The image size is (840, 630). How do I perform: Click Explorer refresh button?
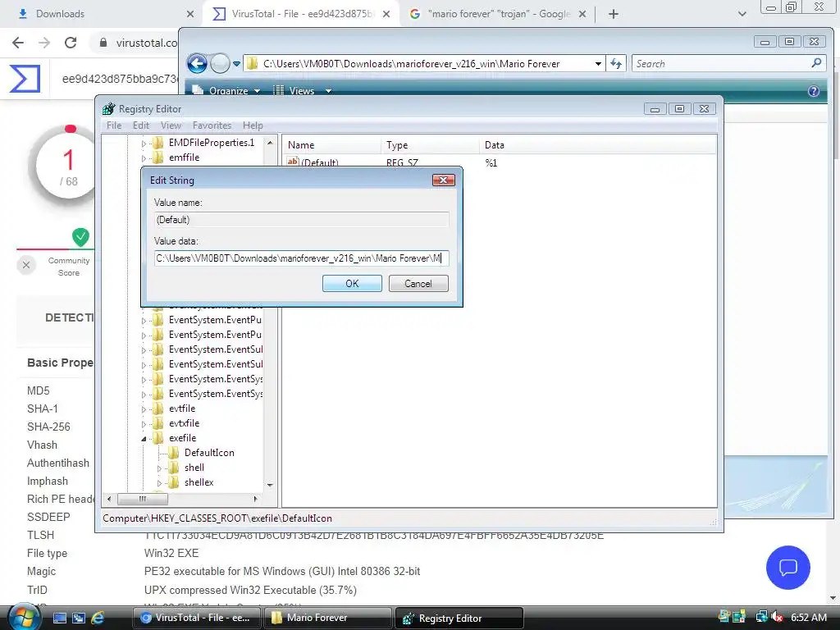tap(616, 64)
